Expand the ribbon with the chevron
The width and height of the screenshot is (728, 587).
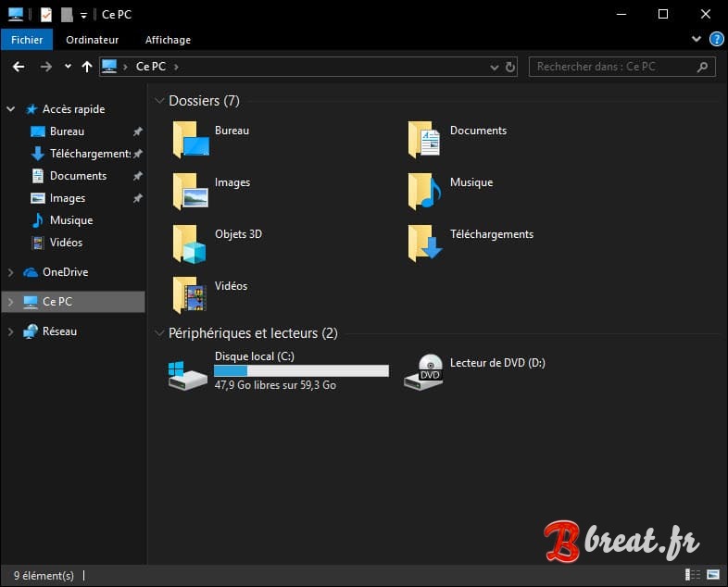[x=696, y=39]
